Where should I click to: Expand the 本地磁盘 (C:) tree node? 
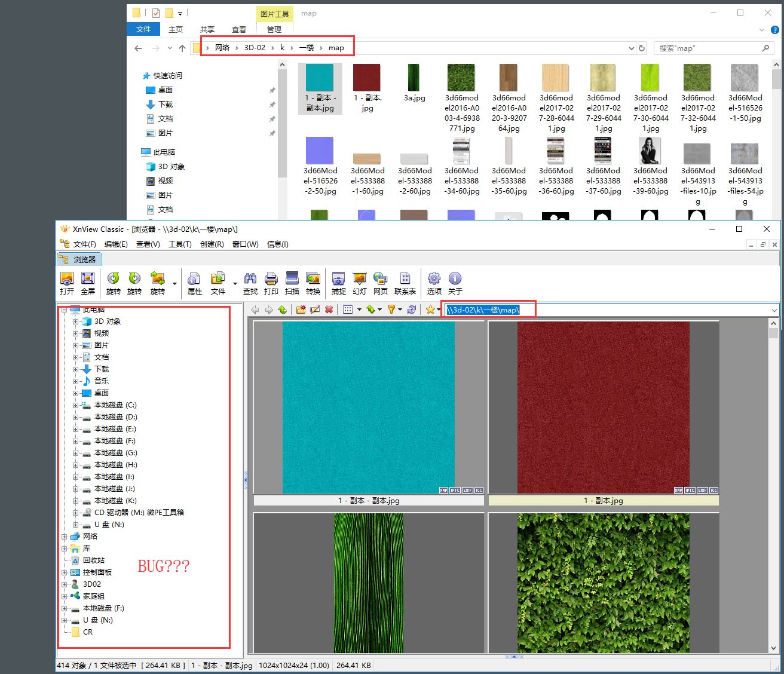[76, 405]
